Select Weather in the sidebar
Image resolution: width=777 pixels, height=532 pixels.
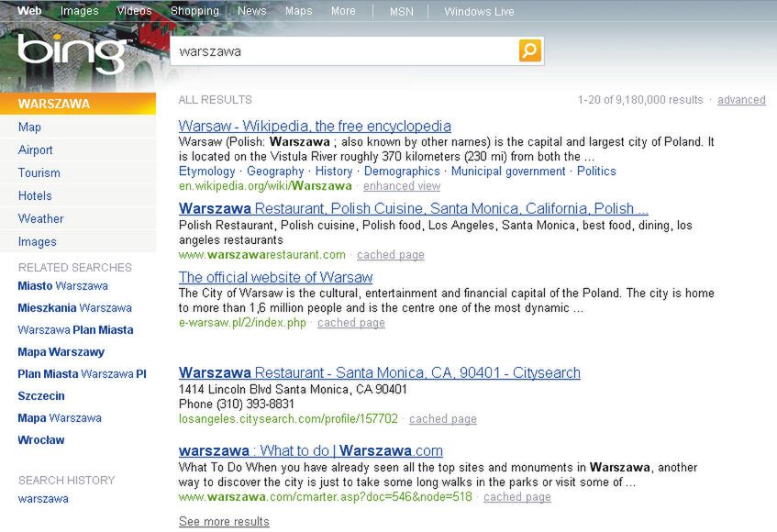pos(40,218)
